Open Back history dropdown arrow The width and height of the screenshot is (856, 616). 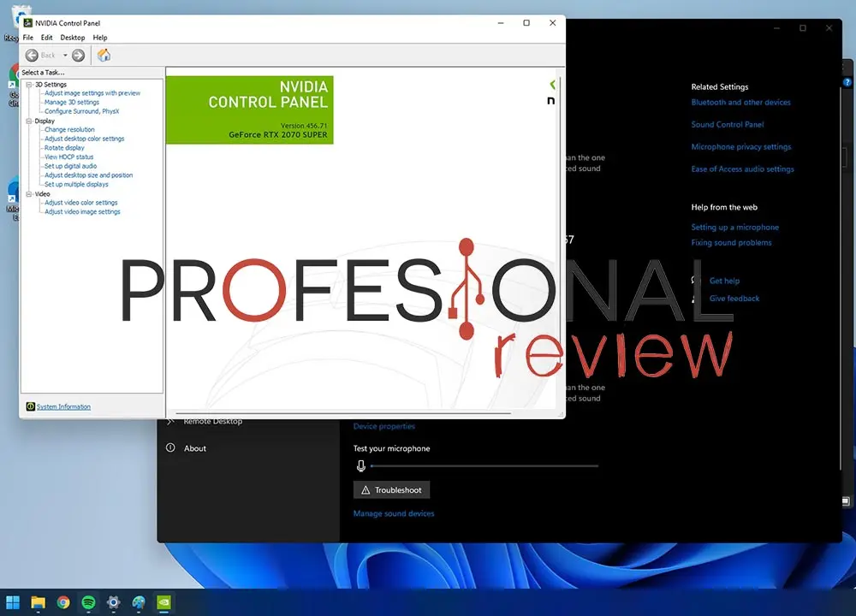[x=65, y=55]
